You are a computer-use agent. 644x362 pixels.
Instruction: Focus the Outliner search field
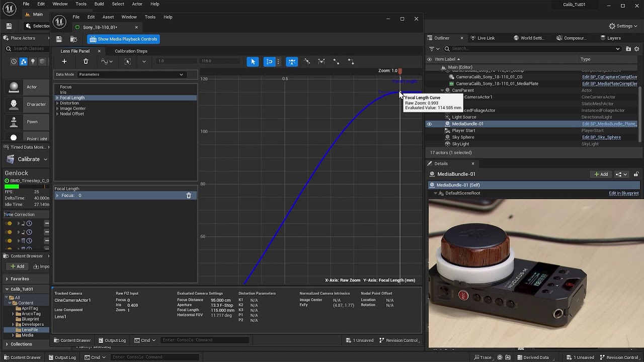[x=532, y=49]
